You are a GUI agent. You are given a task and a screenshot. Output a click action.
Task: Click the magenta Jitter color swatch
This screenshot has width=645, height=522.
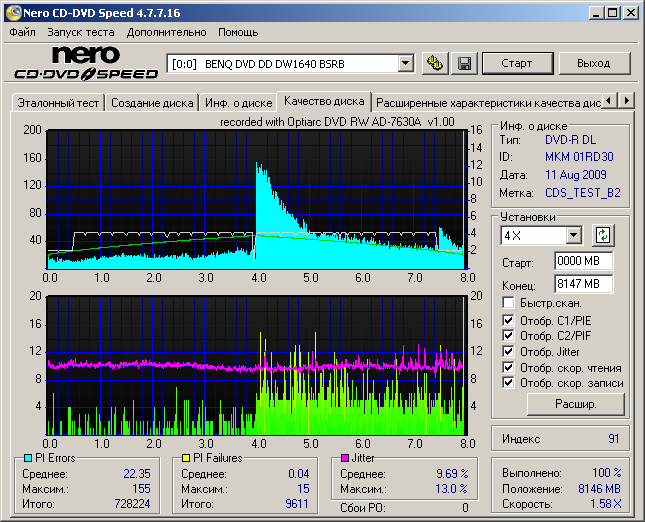pyautogui.click(x=345, y=458)
